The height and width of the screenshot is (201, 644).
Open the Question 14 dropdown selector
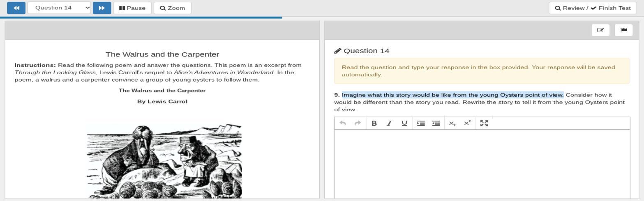[x=59, y=8]
